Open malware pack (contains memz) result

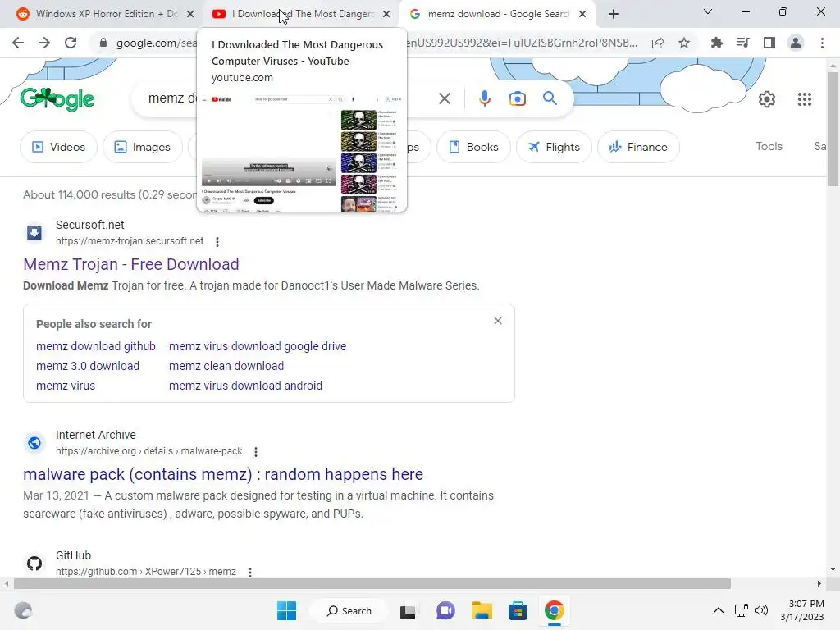click(x=223, y=474)
